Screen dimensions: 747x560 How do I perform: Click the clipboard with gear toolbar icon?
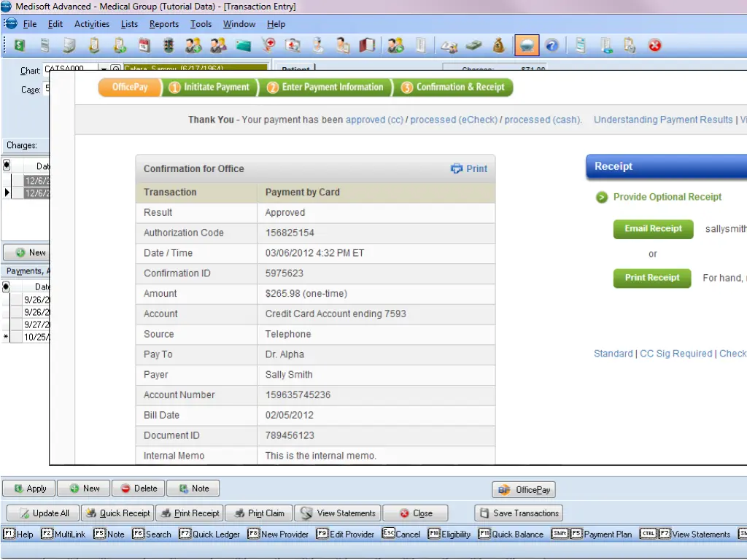630,45
